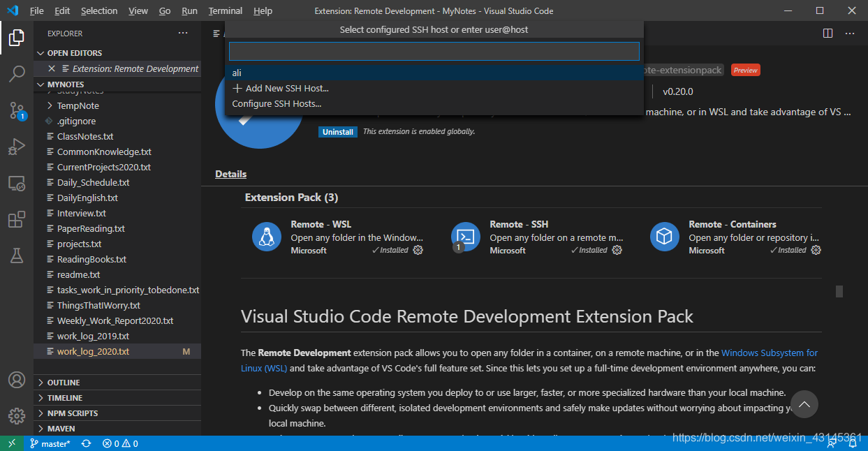Expand the OUTLINE section
Screen dimensions: 868x451
point(117,383)
